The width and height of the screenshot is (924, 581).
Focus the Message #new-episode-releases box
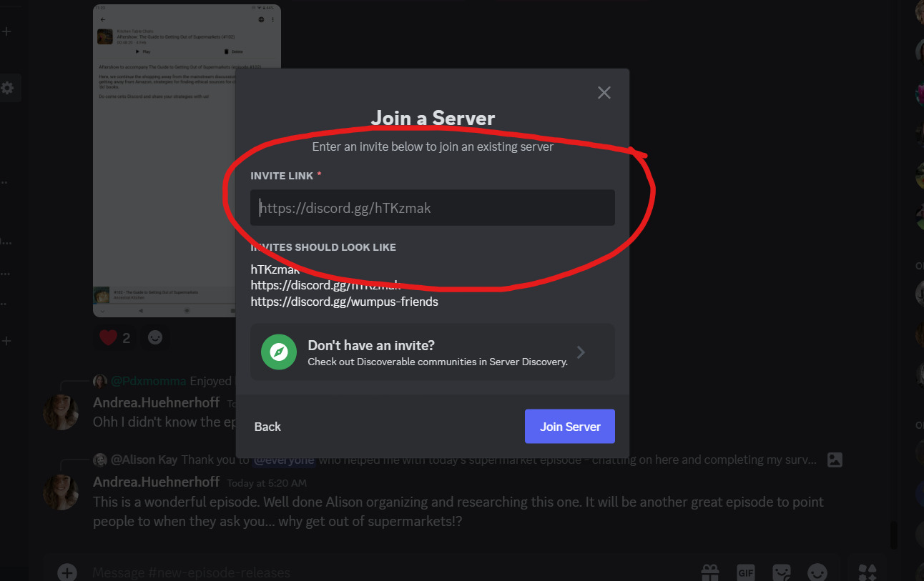click(x=386, y=572)
